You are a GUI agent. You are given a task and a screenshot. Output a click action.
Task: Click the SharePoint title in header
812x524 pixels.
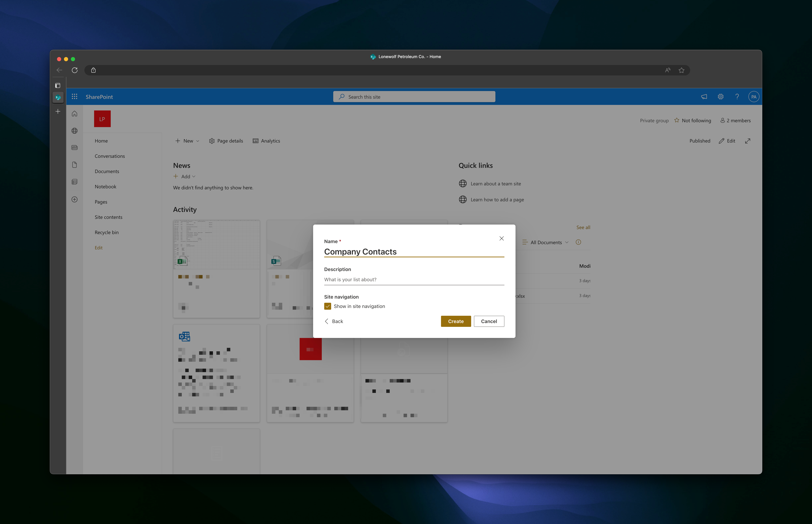click(x=99, y=97)
